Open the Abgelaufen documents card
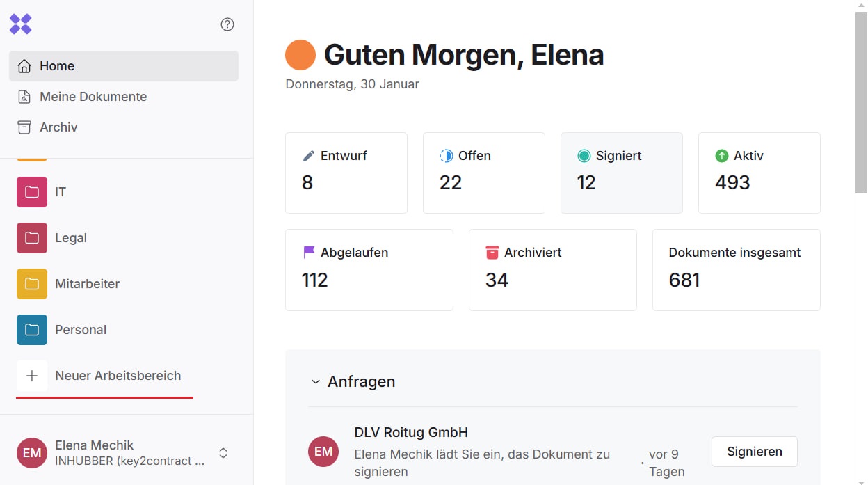The height and width of the screenshot is (485, 868). pyautogui.click(x=369, y=269)
